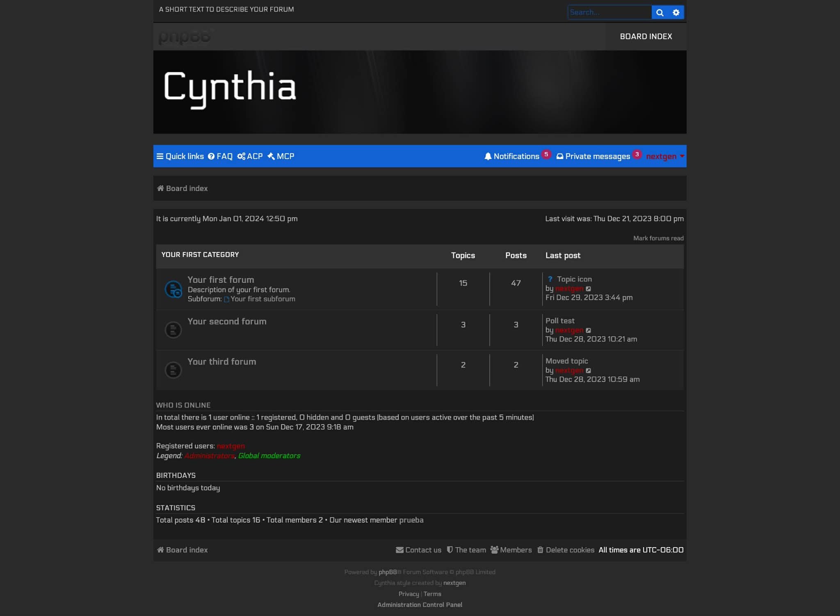Click the Members group icon in footer
Viewport: 840px width, 616px height.
click(x=494, y=550)
